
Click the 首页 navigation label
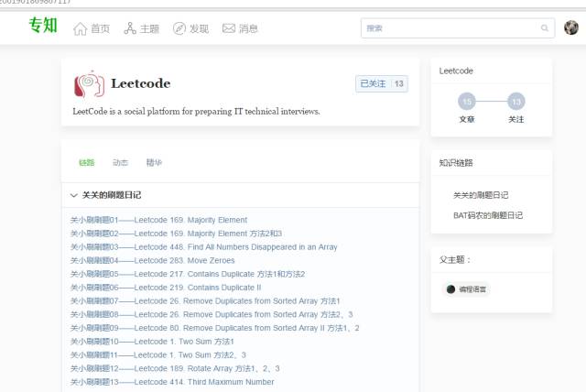coord(100,28)
